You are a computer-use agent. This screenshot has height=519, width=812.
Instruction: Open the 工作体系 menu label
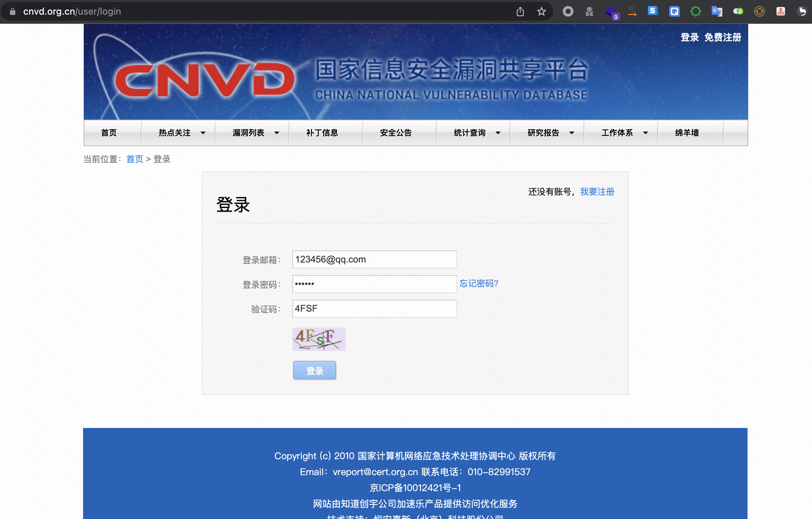(617, 133)
